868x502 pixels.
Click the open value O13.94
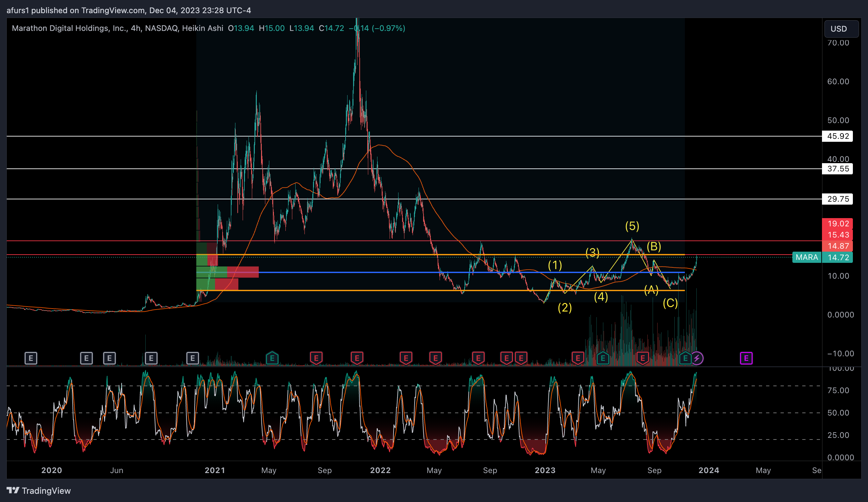coord(241,28)
